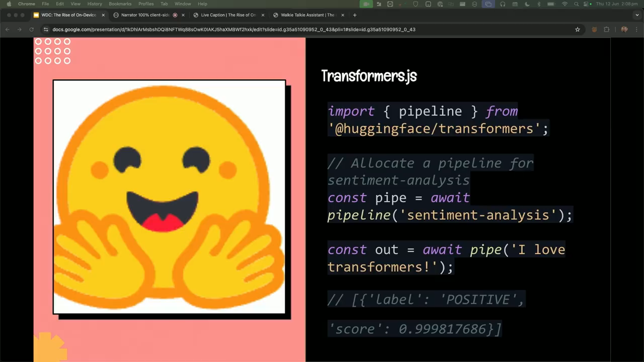Open the Help menu
Screen dimensions: 644x362
[x=202, y=4]
